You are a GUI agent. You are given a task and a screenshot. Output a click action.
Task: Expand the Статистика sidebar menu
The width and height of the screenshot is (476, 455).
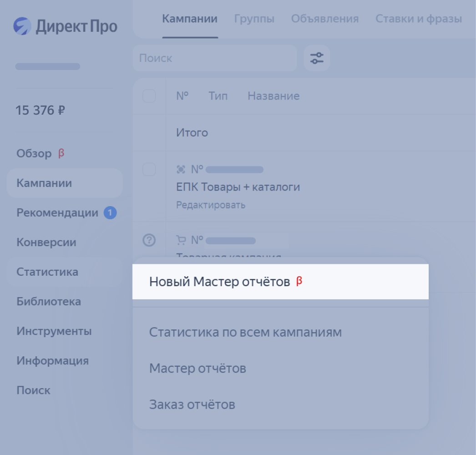pos(47,272)
